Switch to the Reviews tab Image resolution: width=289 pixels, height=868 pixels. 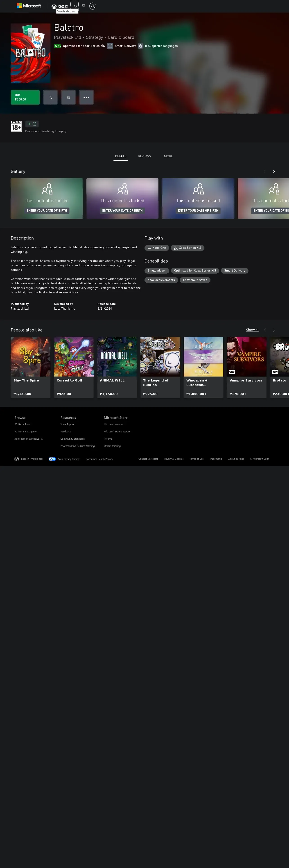coord(144,156)
